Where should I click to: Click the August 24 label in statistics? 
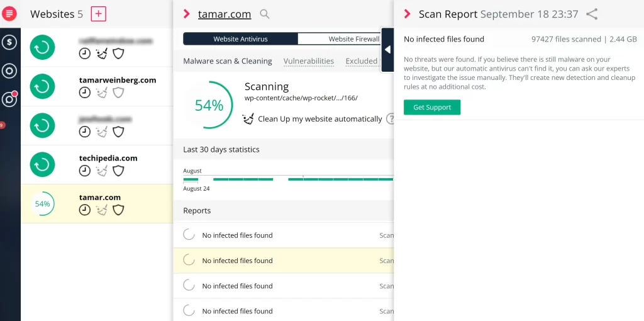click(196, 189)
